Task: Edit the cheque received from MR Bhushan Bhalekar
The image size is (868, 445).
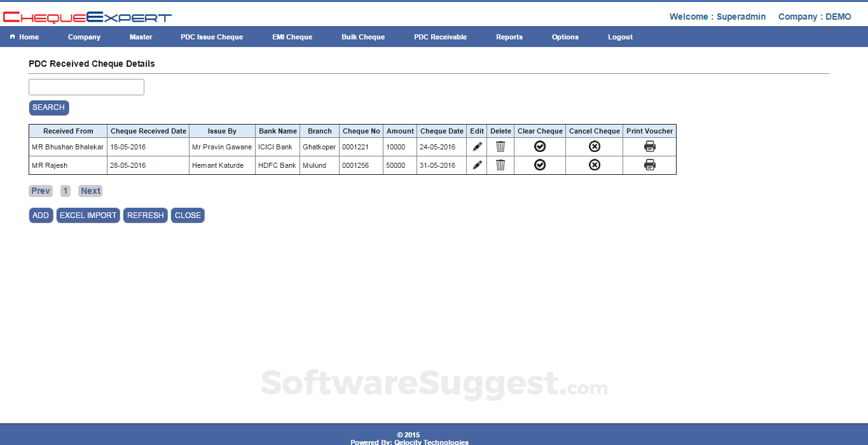Action: (476, 146)
